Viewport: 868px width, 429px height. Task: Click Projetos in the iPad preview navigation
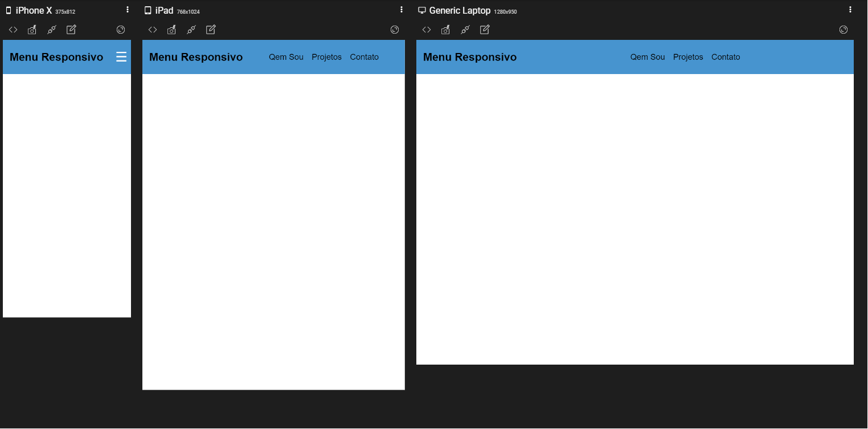[326, 57]
